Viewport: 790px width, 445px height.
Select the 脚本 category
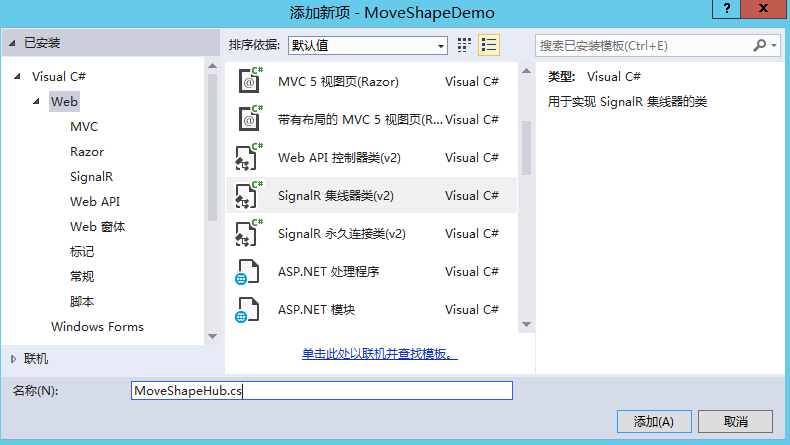point(82,301)
